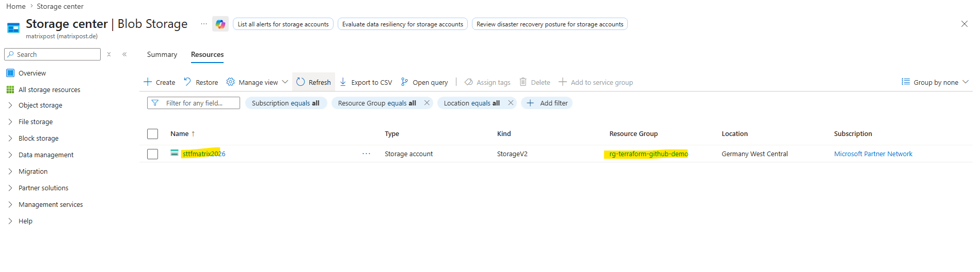Screen dimensions: 980x272
Task: Collapse the sidebar with the double chevron
Action: [x=124, y=54]
